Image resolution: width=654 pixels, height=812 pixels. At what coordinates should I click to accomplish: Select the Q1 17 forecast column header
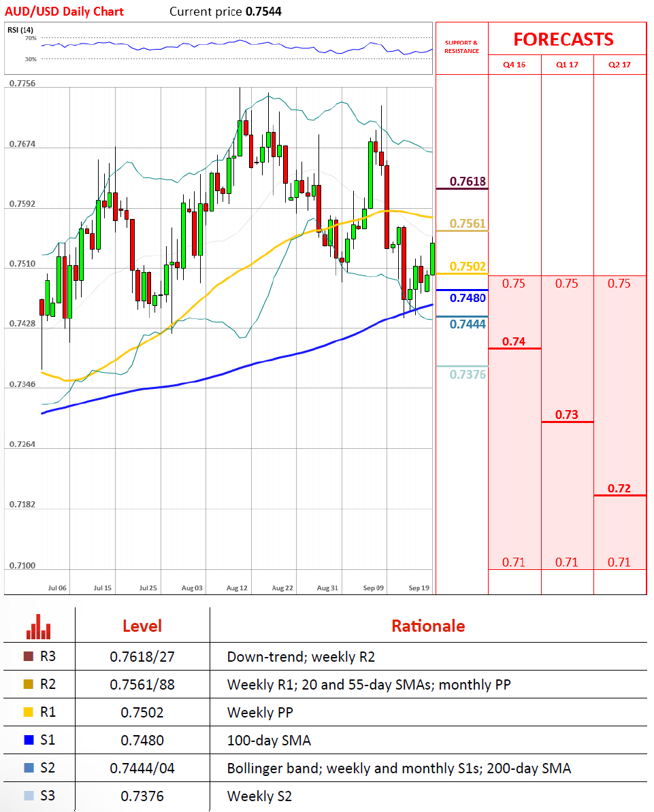(567, 65)
